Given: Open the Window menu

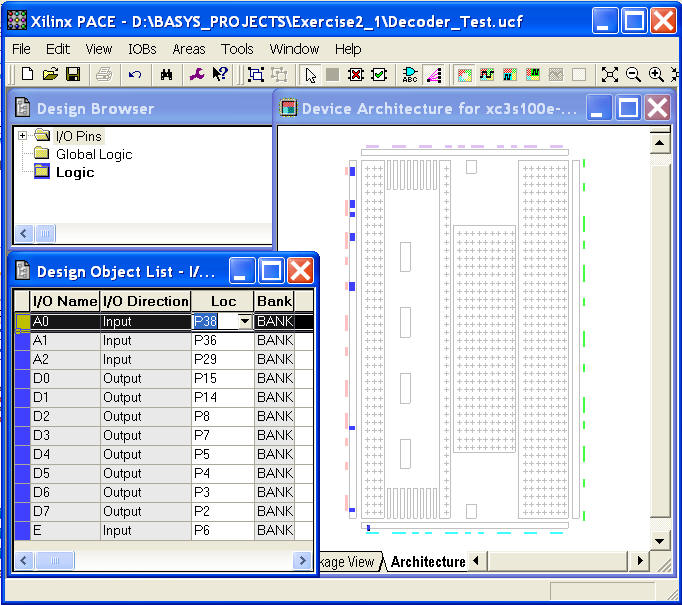Looking at the screenshot, I should [x=294, y=49].
